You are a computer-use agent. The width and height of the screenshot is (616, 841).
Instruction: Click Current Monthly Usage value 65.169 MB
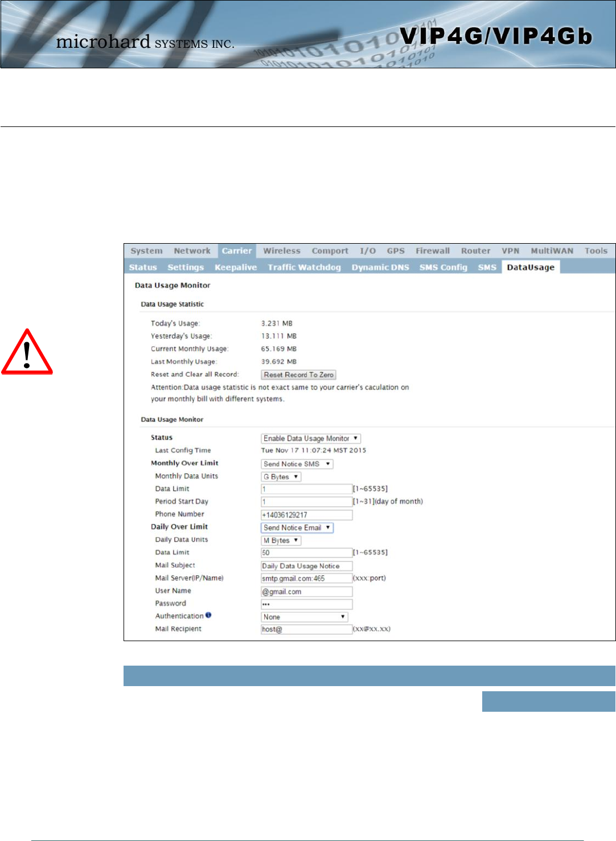(279, 349)
